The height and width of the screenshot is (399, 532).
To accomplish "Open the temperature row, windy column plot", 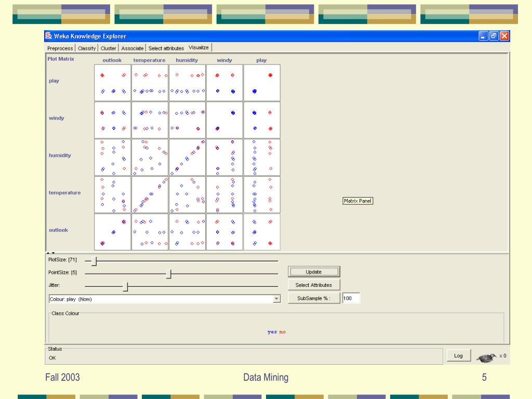I will pyautogui.click(x=224, y=195).
